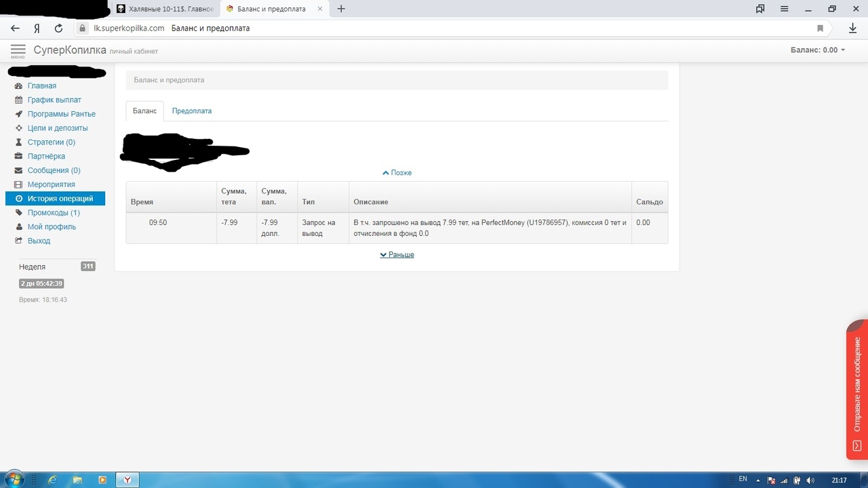Bookmark this page using address bar icon
868x488 pixels.
pos(820,28)
